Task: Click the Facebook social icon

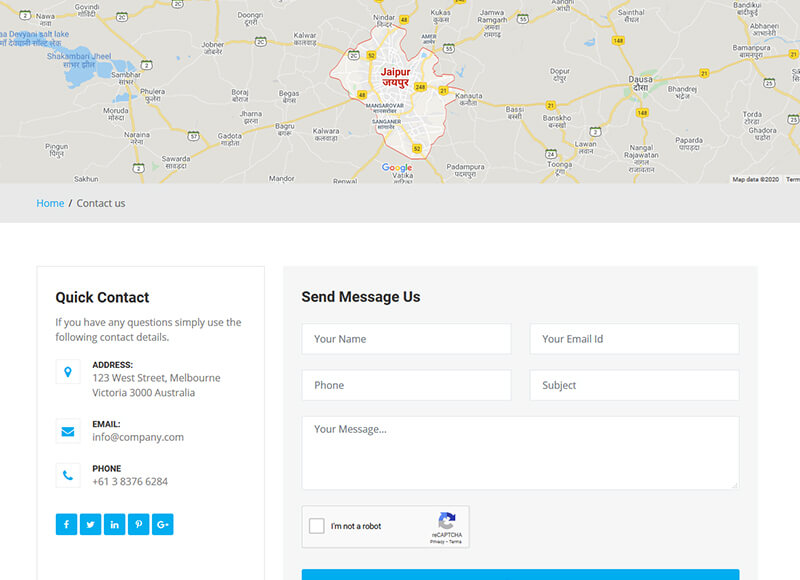Action: pos(67,524)
